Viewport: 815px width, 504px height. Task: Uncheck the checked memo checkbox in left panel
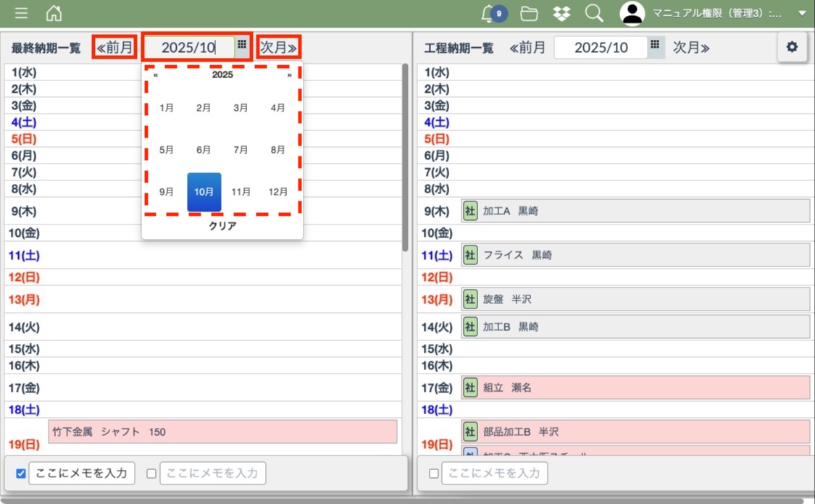tap(21, 474)
